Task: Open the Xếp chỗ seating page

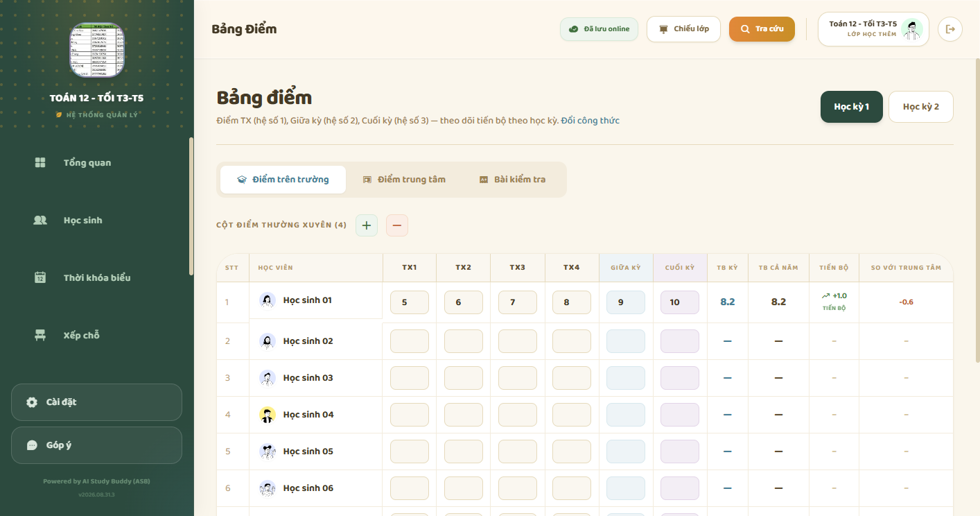Action: tap(97, 336)
